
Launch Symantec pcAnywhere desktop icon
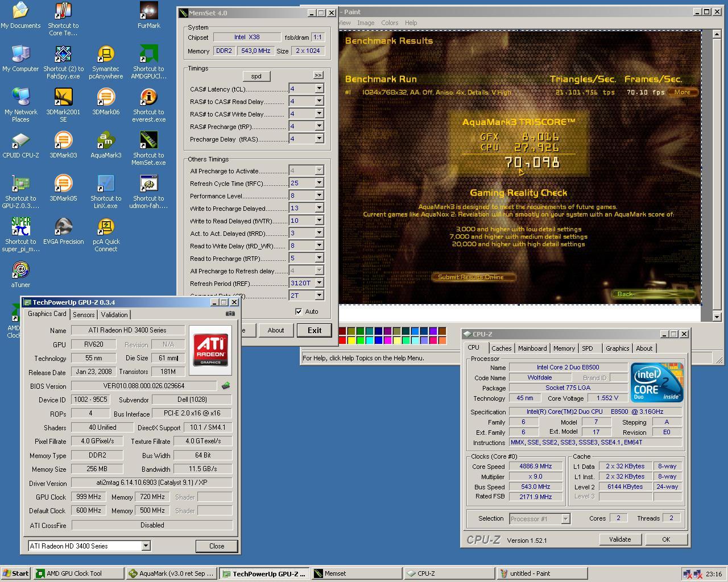coord(106,62)
